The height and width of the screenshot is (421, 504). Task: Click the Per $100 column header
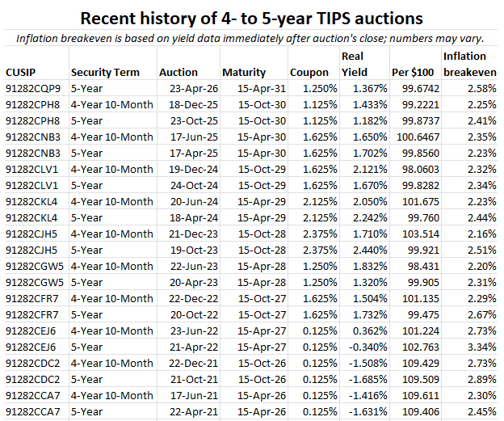click(x=412, y=73)
